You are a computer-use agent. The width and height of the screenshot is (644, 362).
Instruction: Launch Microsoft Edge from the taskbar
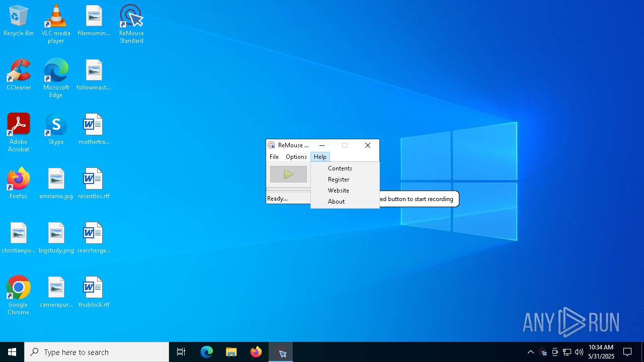(x=207, y=352)
